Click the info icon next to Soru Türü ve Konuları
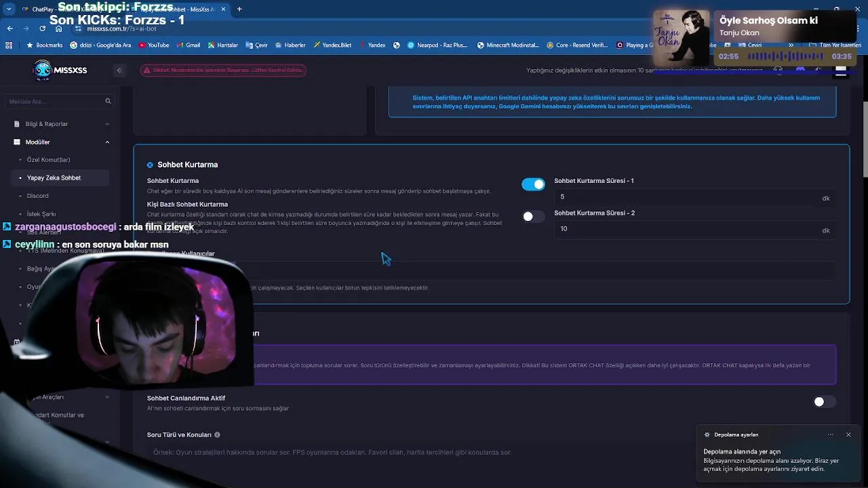The width and height of the screenshot is (868, 488). (217, 435)
